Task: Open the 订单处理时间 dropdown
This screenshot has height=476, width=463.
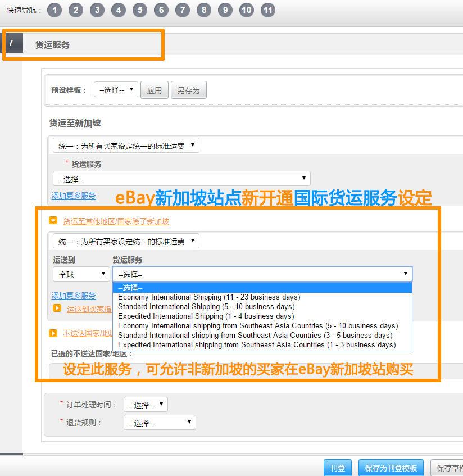Action: [x=146, y=405]
